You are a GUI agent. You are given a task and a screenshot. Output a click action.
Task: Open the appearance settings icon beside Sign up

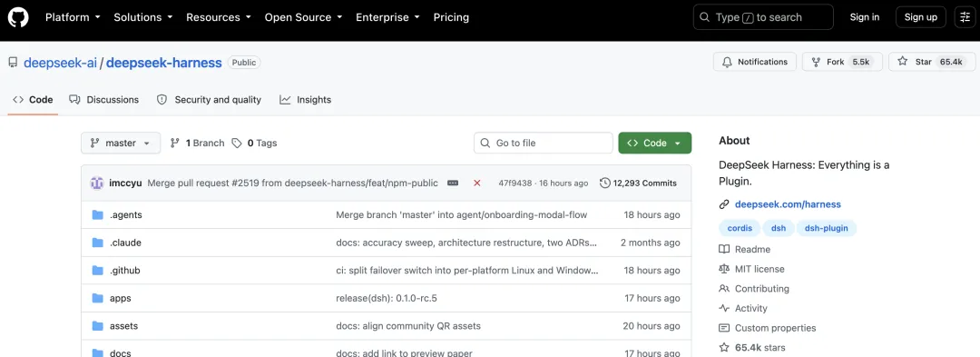tap(965, 17)
